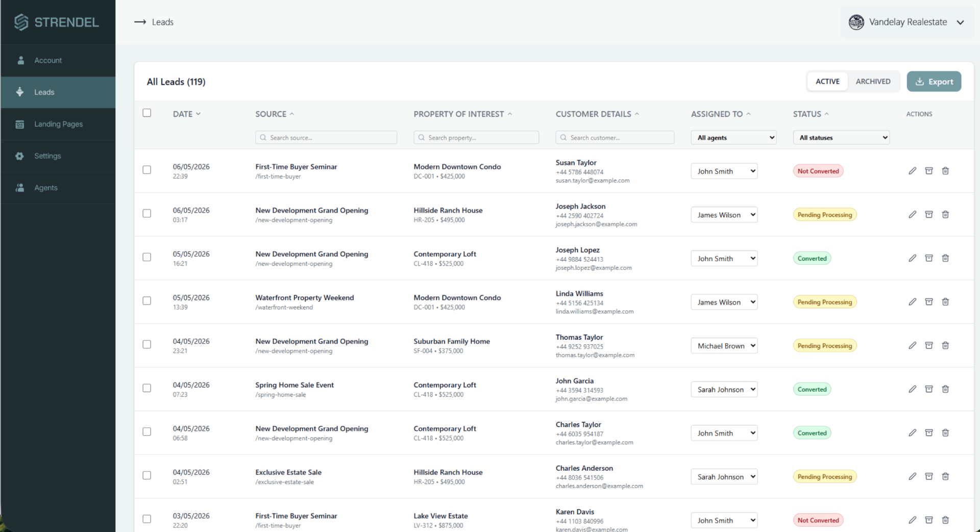Select the John Garcia row checkbox

pyautogui.click(x=147, y=388)
